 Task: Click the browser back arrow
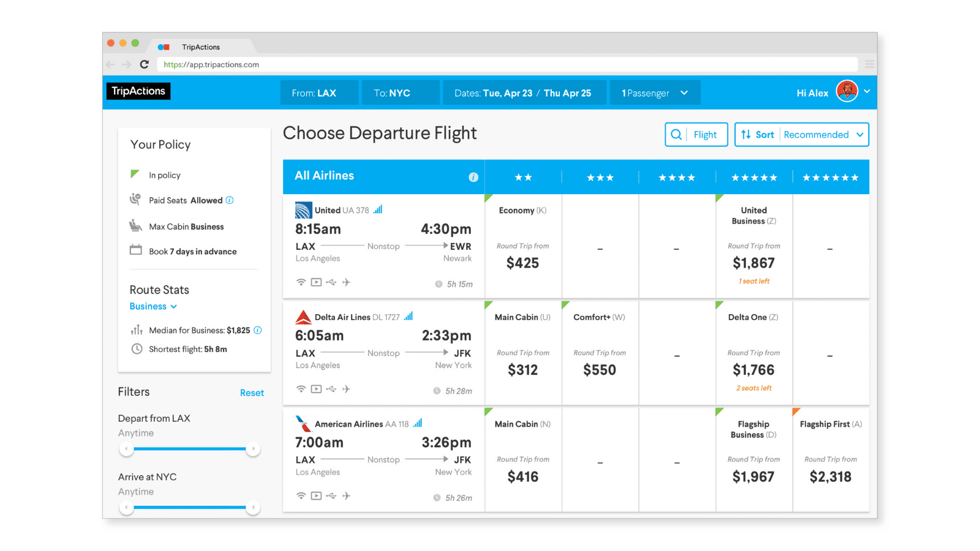click(x=110, y=64)
